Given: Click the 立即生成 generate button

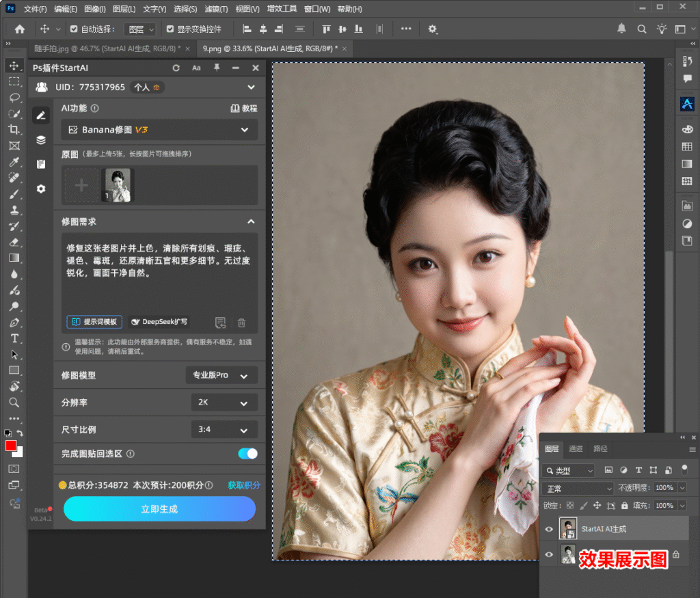Looking at the screenshot, I should coord(159,508).
